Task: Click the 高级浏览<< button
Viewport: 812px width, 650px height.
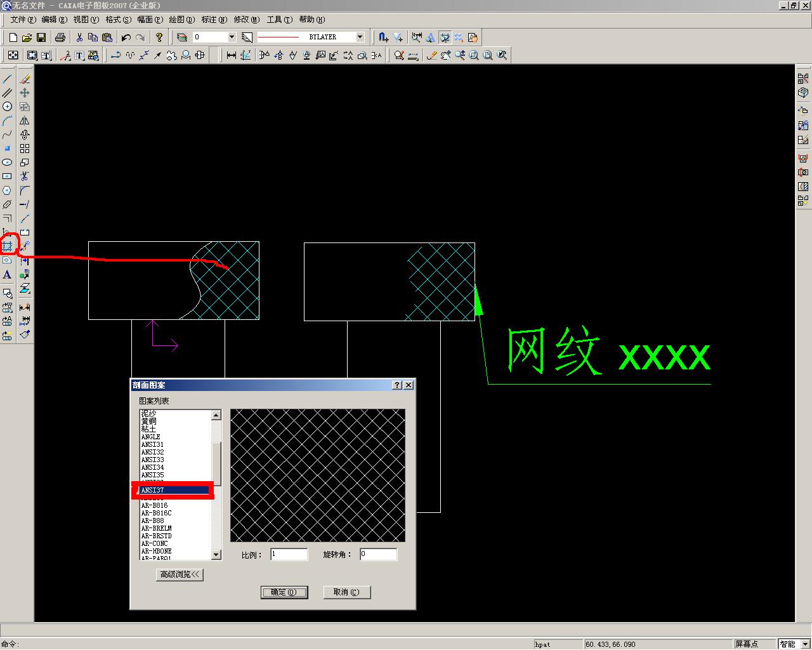Action: (180, 574)
